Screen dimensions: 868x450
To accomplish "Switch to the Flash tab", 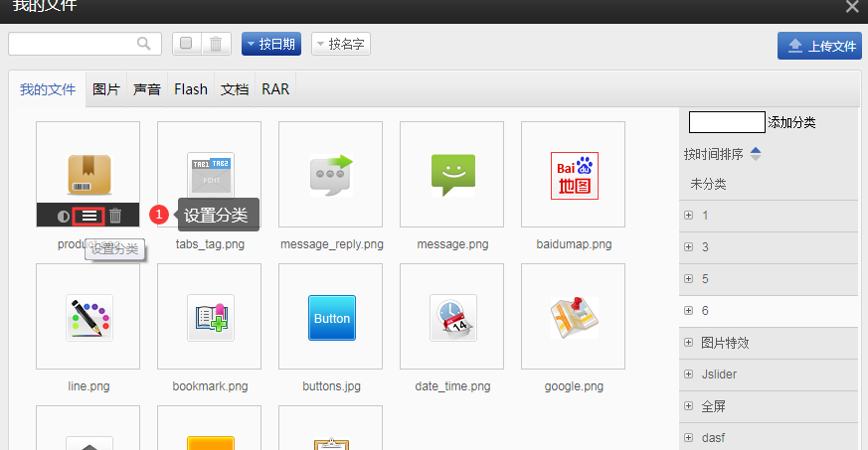I will tap(191, 89).
